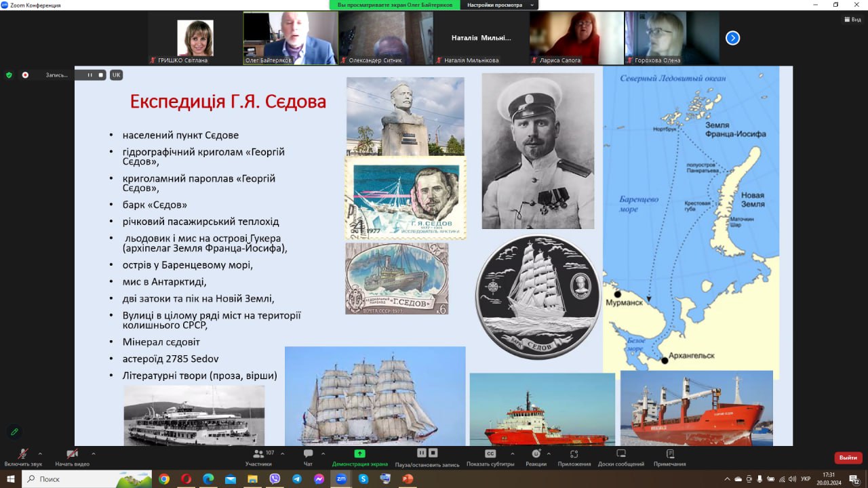Viewport: 868px width, 488px height.
Task: Show subtitles with the CC icon
Action: pyautogui.click(x=490, y=453)
